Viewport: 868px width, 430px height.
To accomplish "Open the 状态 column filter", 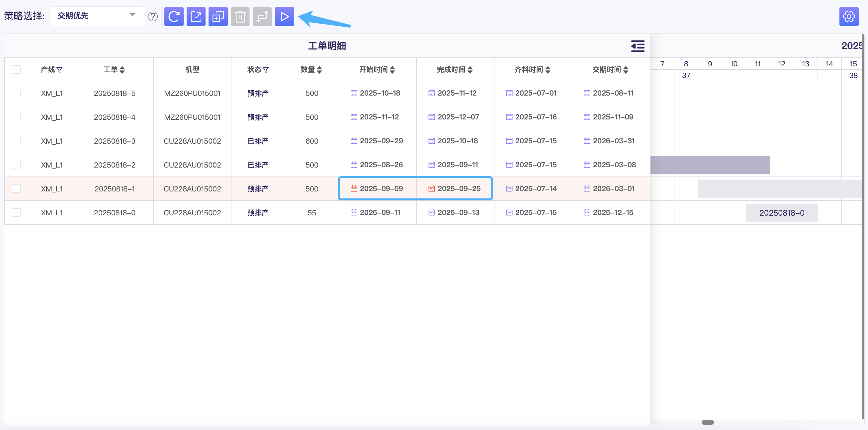I will tap(266, 70).
